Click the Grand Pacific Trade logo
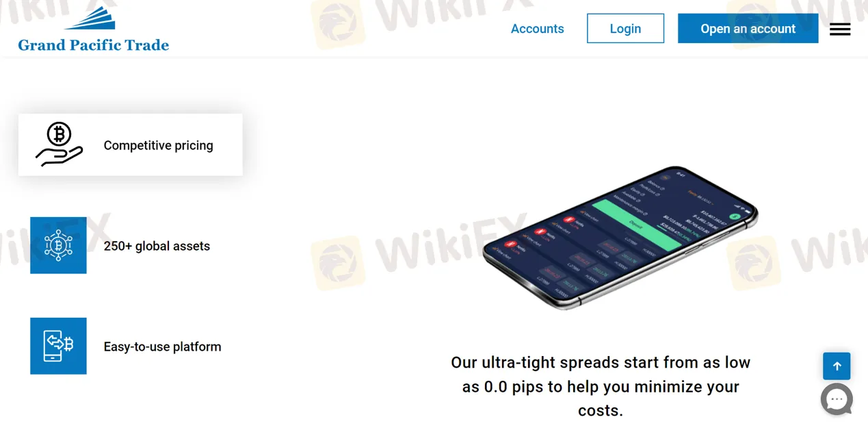 coord(93,29)
